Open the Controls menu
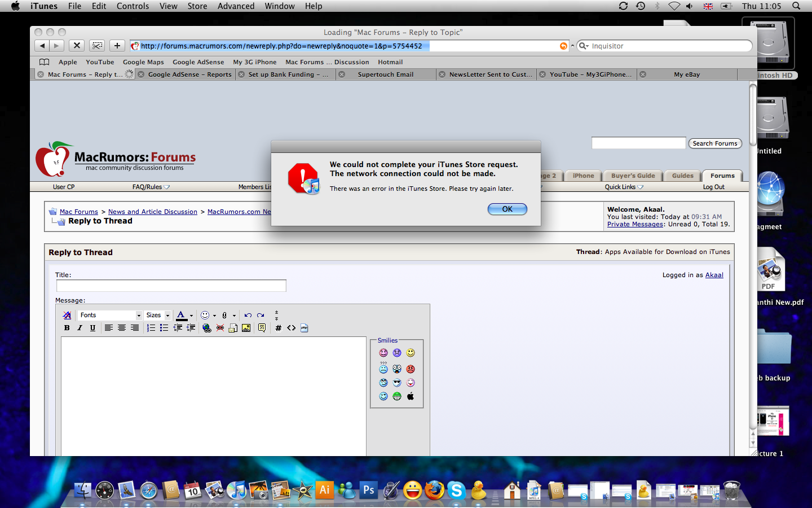This screenshot has width=812, height=508. pos(133,6)
